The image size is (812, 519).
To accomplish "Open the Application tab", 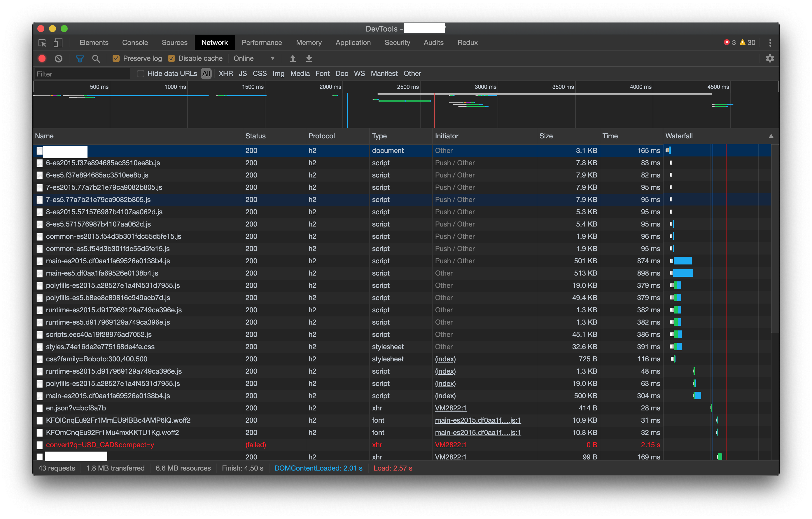I will click(353, 43).
